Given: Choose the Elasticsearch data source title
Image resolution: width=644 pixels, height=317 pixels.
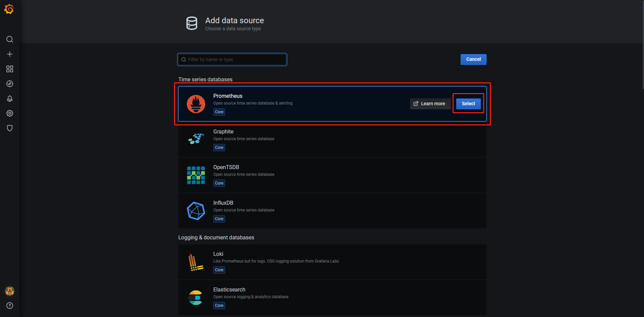Looking at the screenshot, I should tap(229, 289).
